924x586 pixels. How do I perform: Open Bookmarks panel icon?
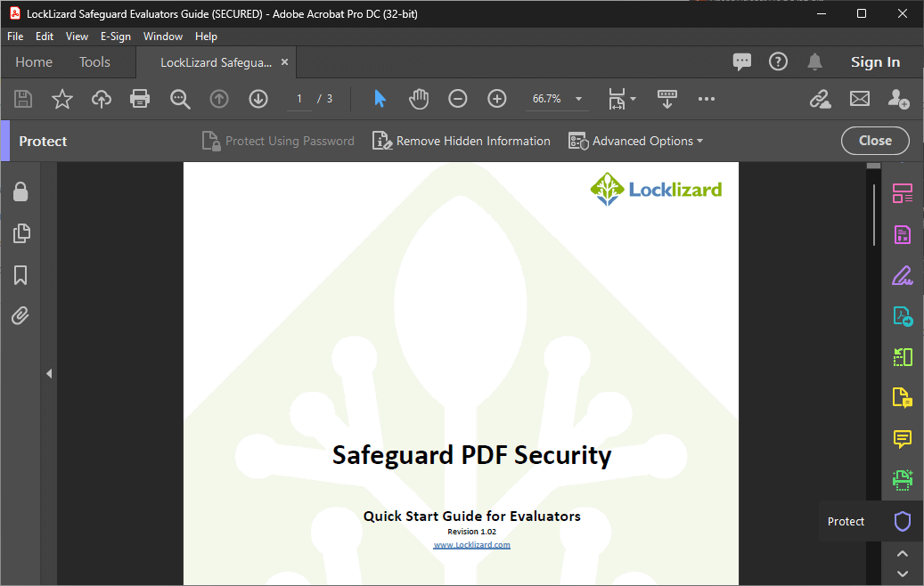click(x=20, y=275)
